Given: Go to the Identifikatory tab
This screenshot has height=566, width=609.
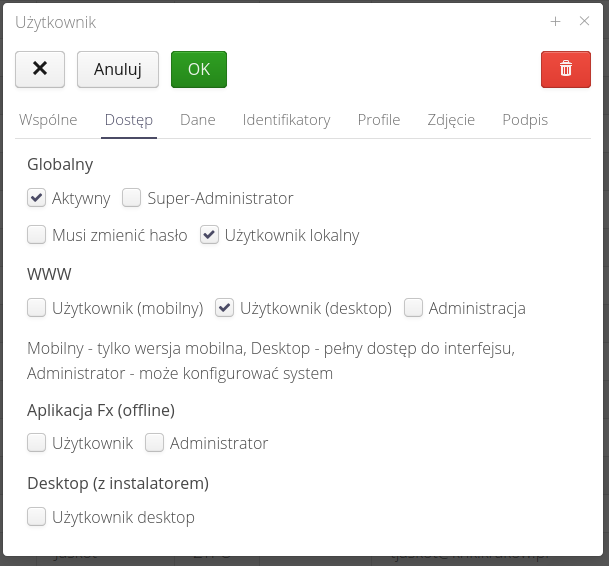Looking at the screenshot, I should (286, 120).
